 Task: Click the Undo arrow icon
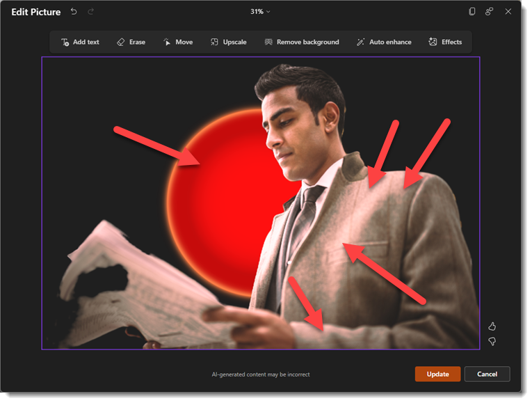(x=74, y=12)
